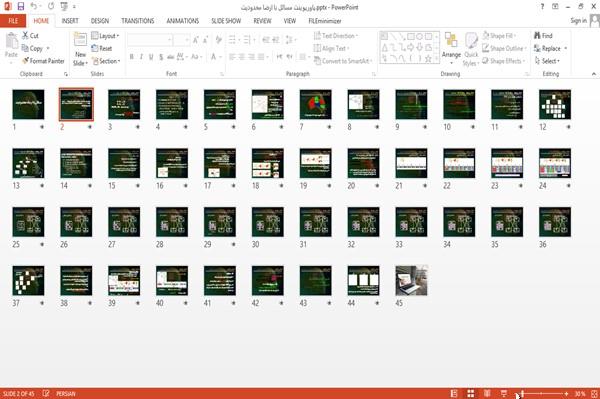The height and width of the screenshot is (399, 600).
Task: Toggle Underline formatting
Action: (151, 57)
